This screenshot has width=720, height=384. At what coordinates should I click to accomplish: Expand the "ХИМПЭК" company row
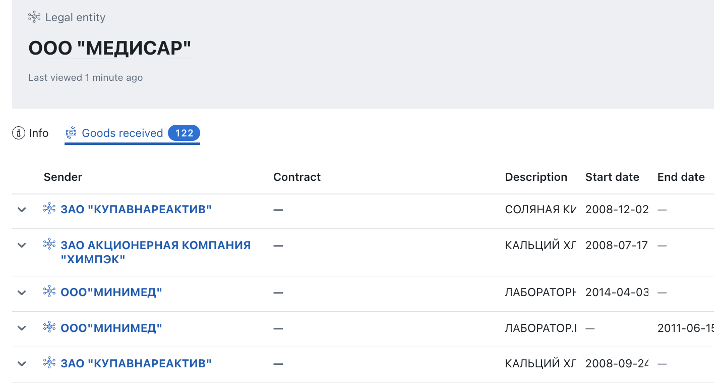(22, 246)
